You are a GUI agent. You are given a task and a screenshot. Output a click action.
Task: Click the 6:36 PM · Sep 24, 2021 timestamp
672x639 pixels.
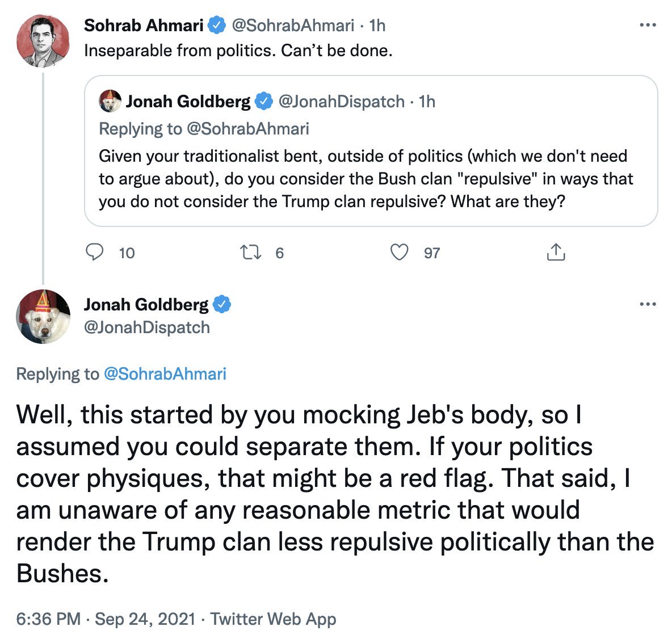coord(106,619)
